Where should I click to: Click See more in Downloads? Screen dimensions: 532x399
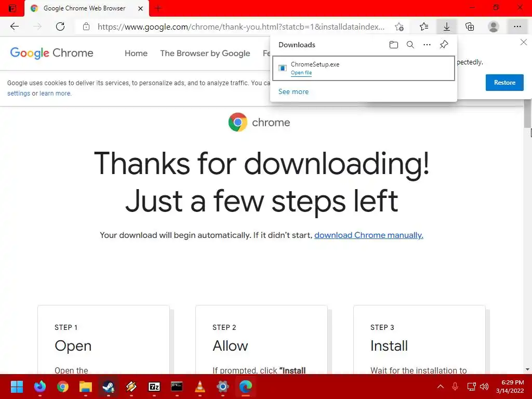point(294,91)
